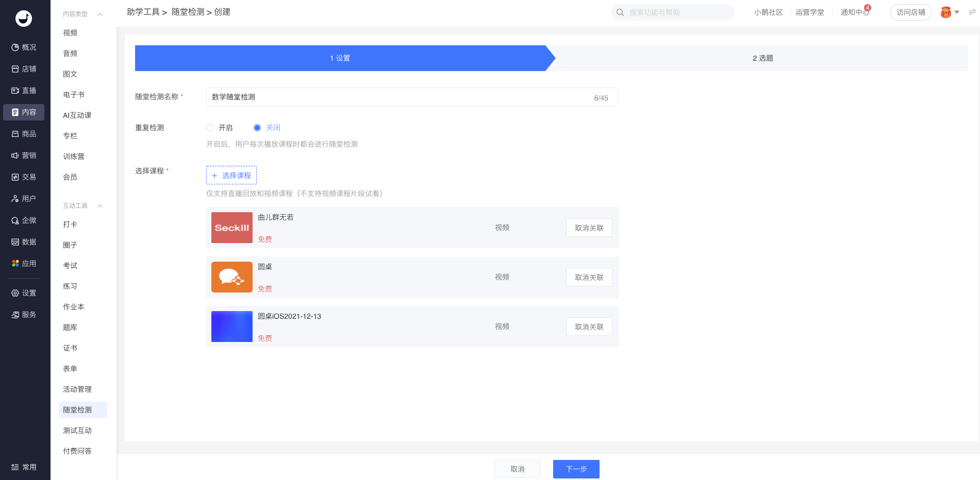Select the 开启 radio for repeat detection

coord(210,128)
